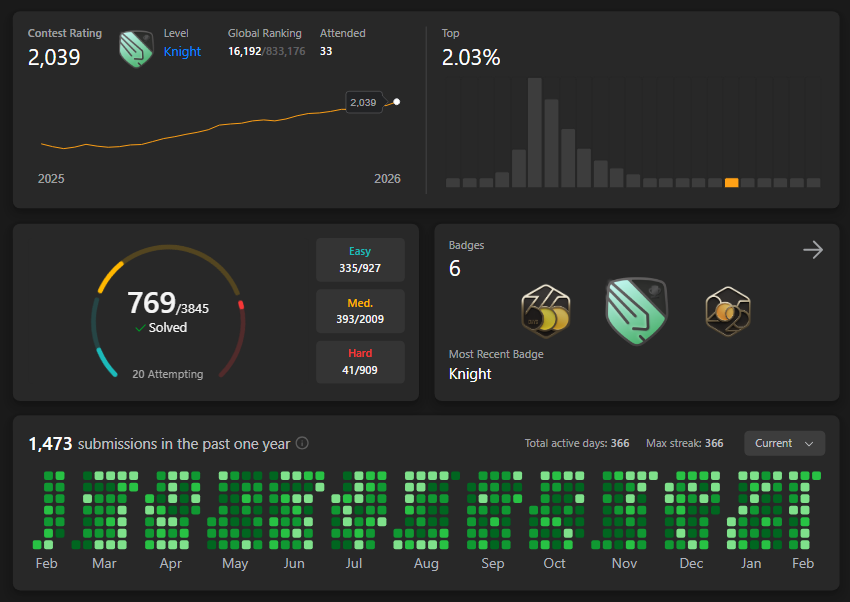
Task: Click the Most Recent Badge name Knight
Action: (x=470, y=374)
